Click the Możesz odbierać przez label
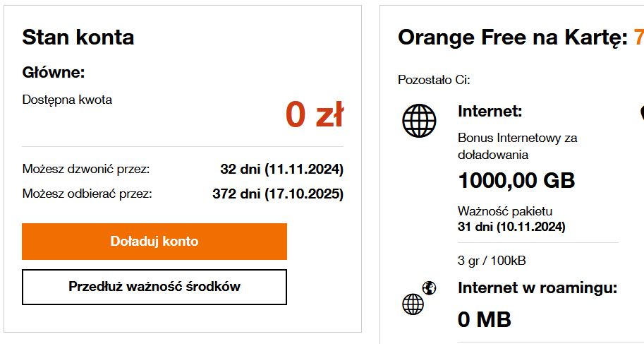Image resolution: width=644 pixels, height=344 pixels. 87,193
